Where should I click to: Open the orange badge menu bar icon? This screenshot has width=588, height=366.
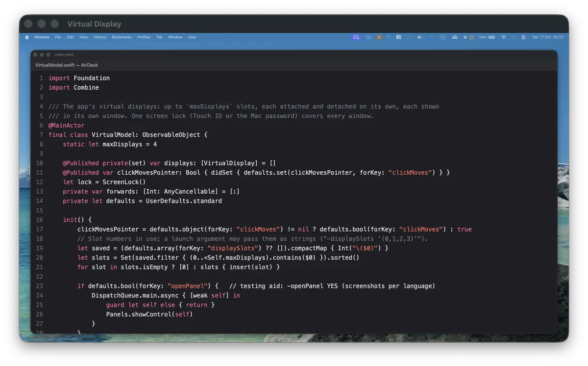coord(379,37)
